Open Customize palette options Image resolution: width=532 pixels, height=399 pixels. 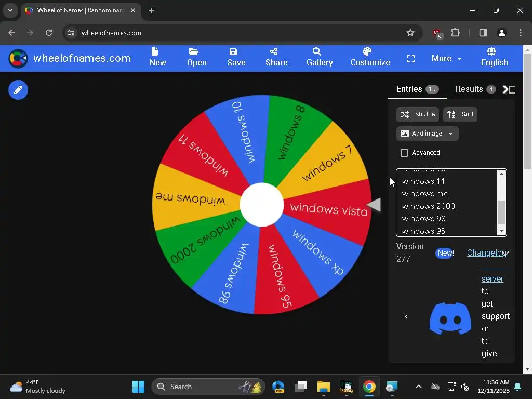pos(370,57)
